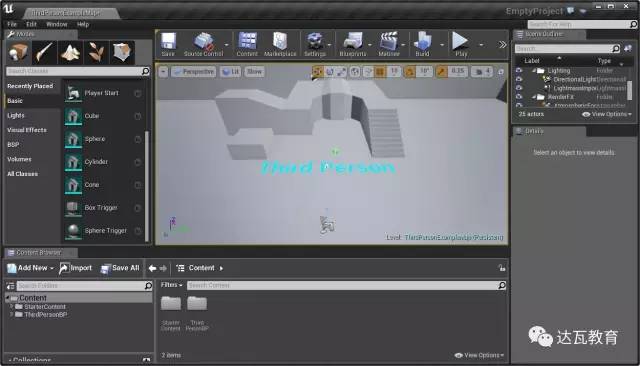
Task: Click the Add New button
Action: 31,268
